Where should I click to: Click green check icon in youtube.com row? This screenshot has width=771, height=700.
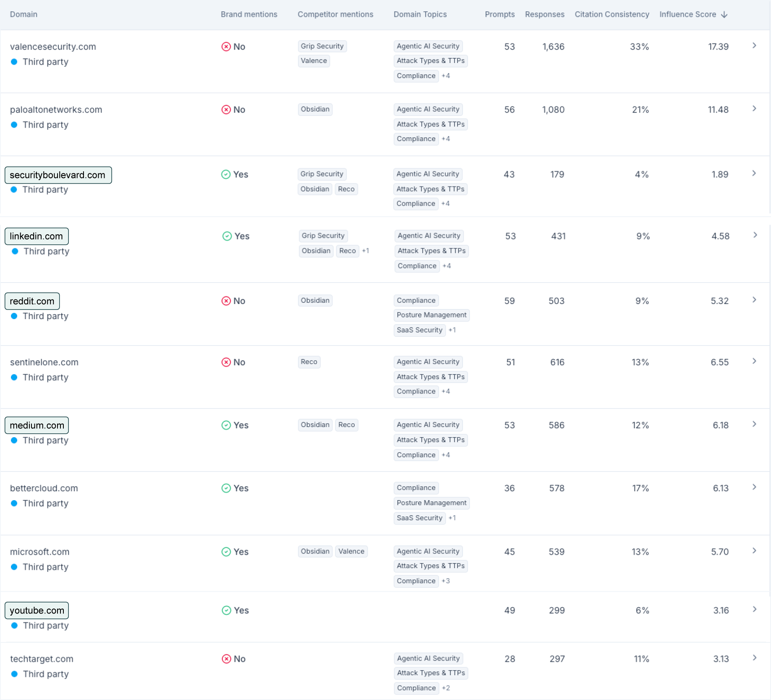[227, 610]
